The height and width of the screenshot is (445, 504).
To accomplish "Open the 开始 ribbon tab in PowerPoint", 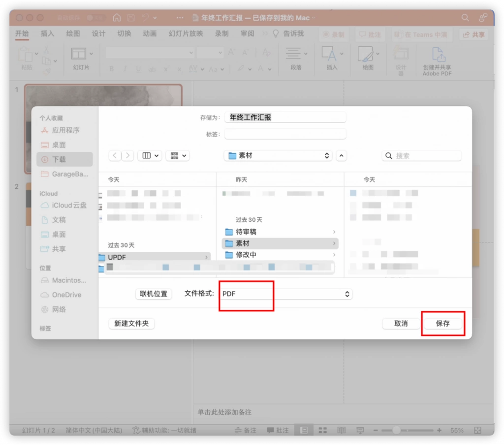I will (22, 34).
